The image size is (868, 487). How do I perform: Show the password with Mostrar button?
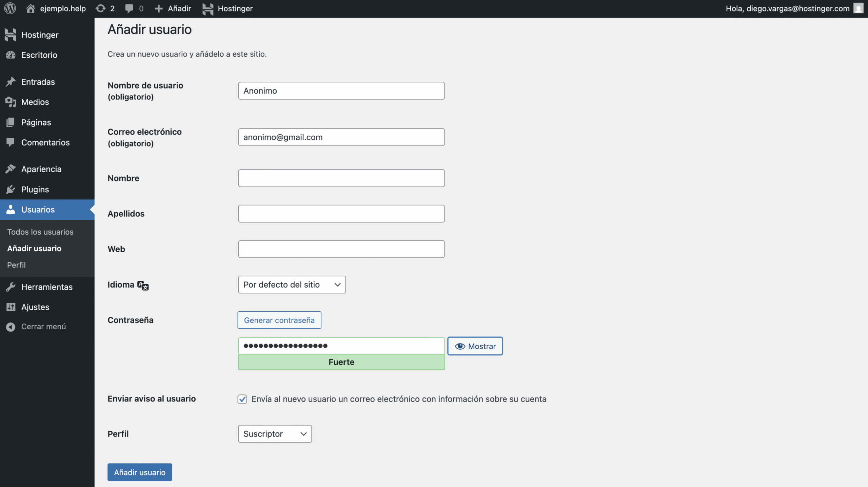[475, 346]
